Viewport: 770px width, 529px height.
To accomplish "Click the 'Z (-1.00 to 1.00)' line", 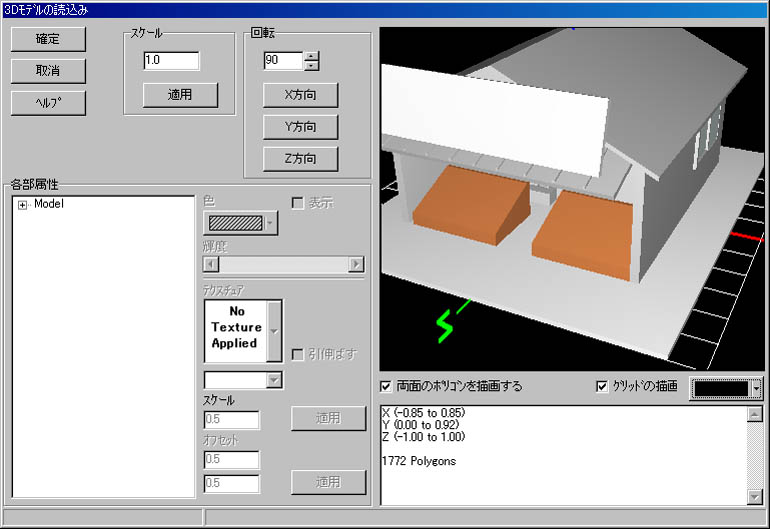I will (423, 437).
